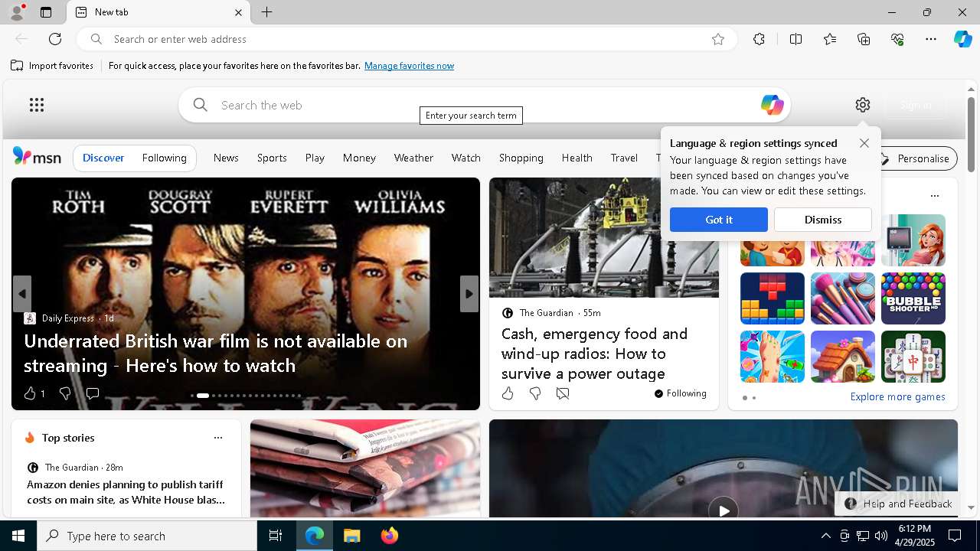Open the Windows Start menu
This screenshot has height=551, width=980.
[x=18, y=536]
